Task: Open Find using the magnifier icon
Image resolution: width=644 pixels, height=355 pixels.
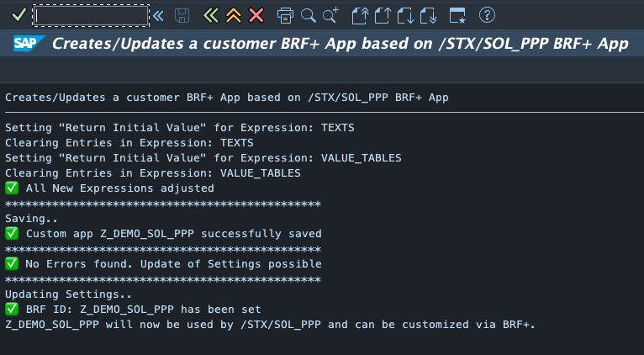Action: coord(308,15)
